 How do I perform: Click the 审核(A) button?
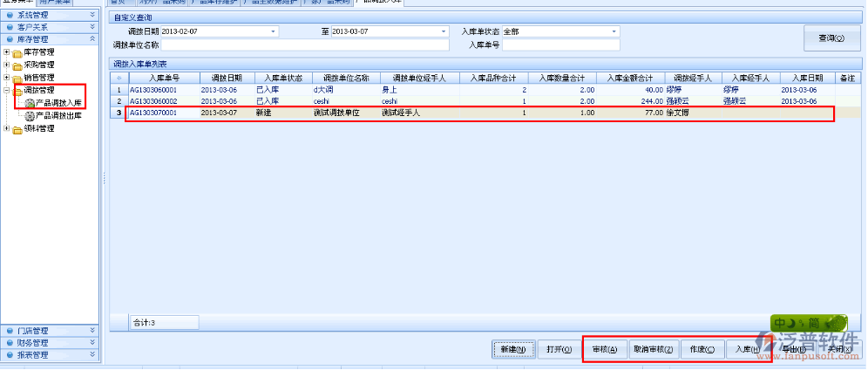click(x=605, y=350)
